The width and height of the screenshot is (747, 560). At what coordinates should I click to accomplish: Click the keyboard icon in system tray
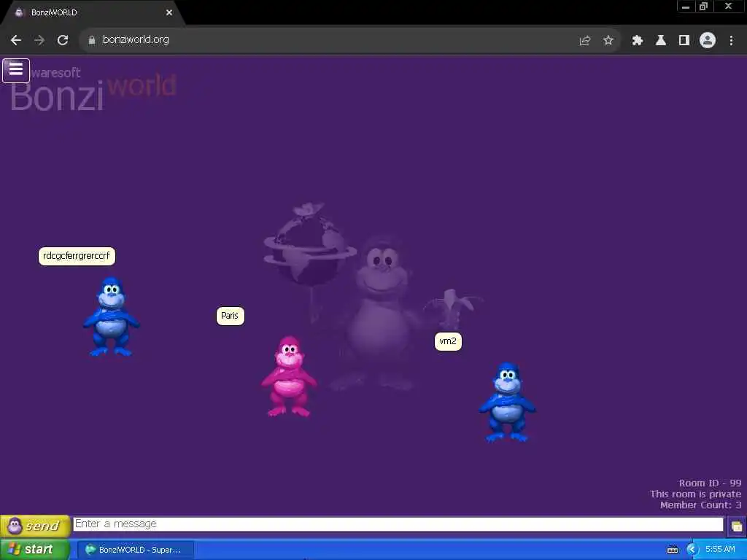pos(672,550)
